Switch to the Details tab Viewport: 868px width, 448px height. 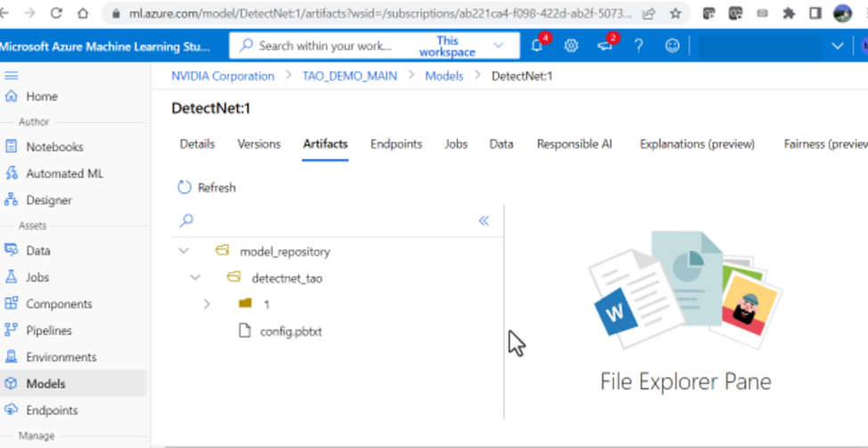point(197,144)
